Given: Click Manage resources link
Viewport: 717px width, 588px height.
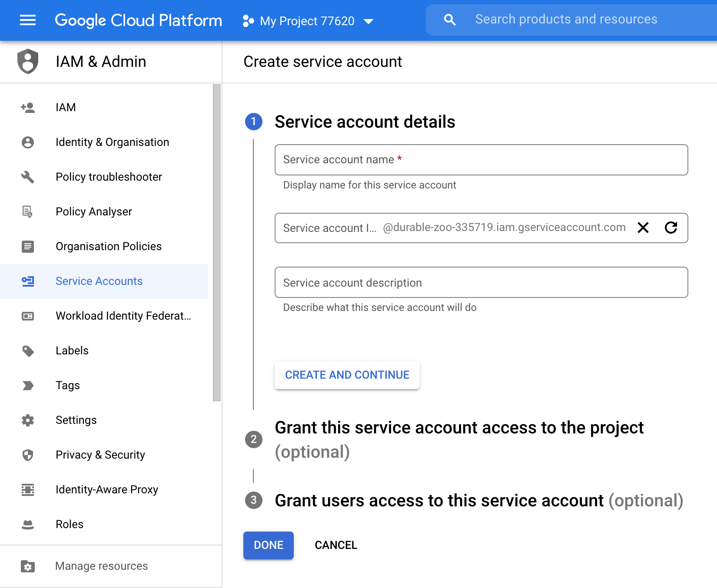Looking at the screenshot, I should (101, 566).
